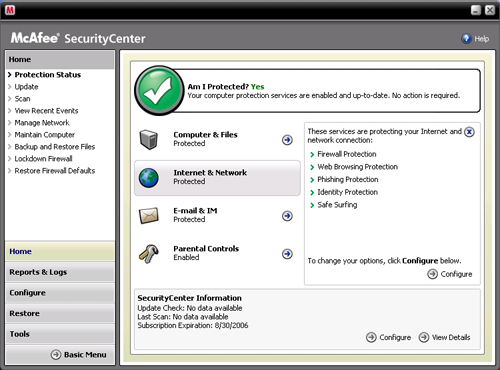Viewport: 500px width, 370px height.
Task: Open View Details in SecurityCenter Information
Action: tap(444, 337)
